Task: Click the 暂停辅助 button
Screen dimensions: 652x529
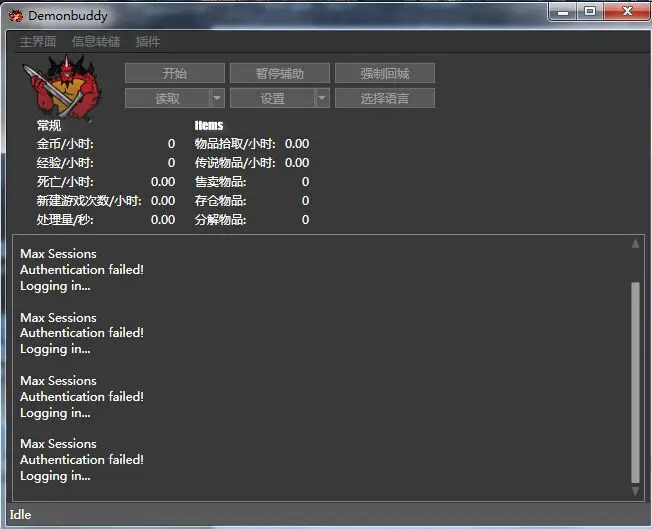Action: point(279,73)
